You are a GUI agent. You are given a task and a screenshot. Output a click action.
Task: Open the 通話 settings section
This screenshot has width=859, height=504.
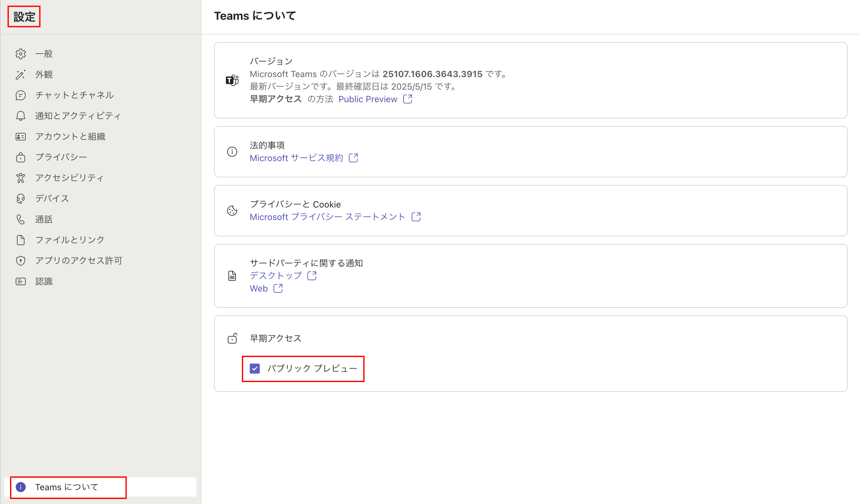coord(101,219)
